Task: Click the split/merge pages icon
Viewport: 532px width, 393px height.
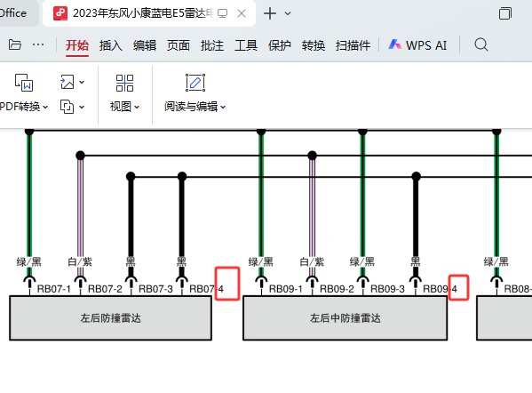Action: (67, 107)
